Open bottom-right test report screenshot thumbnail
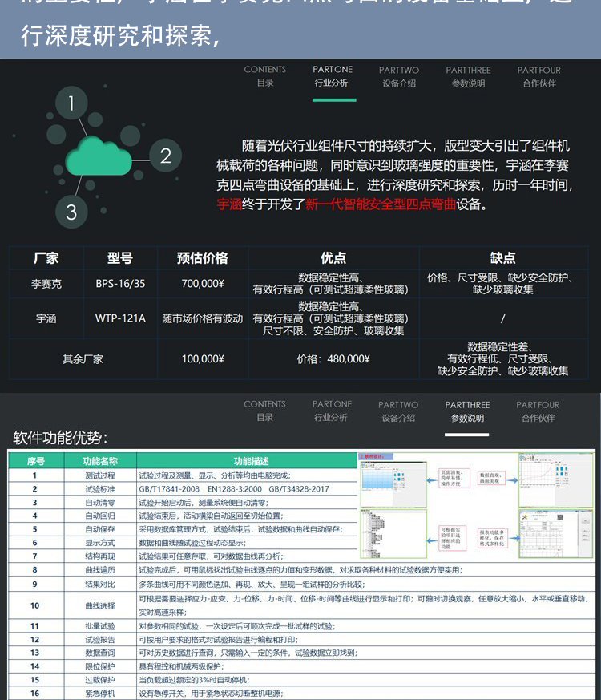Image resolution: width=601 pixels, height=700 pixels. (555, 533)
